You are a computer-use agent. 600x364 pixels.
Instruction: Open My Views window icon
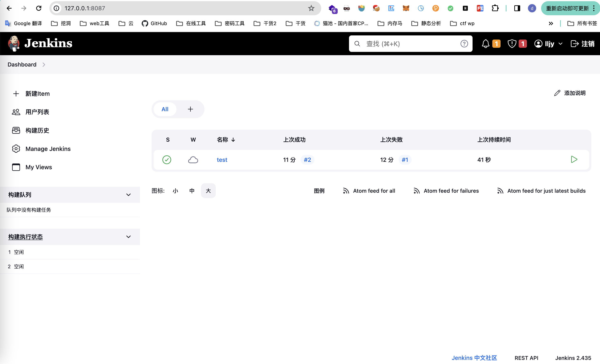pyautogui.click(x=16, y=167)
